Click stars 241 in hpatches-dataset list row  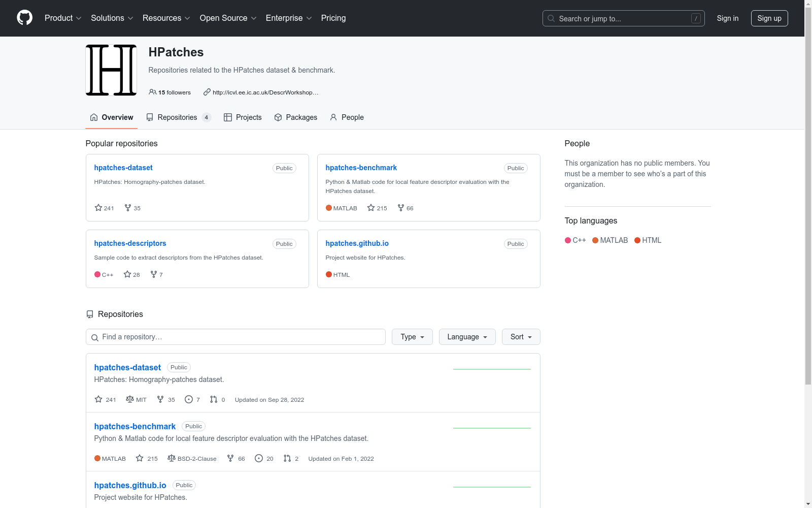[105, 399]
